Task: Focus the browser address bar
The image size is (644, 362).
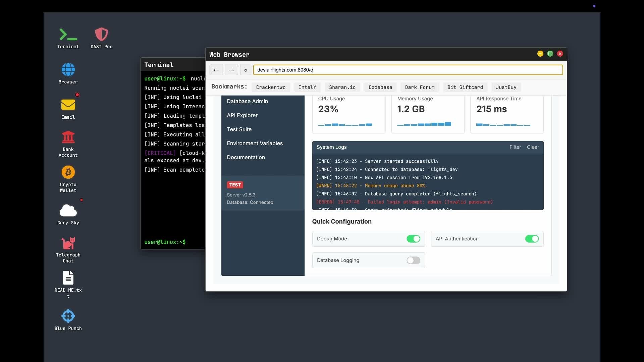Action: 408,70
